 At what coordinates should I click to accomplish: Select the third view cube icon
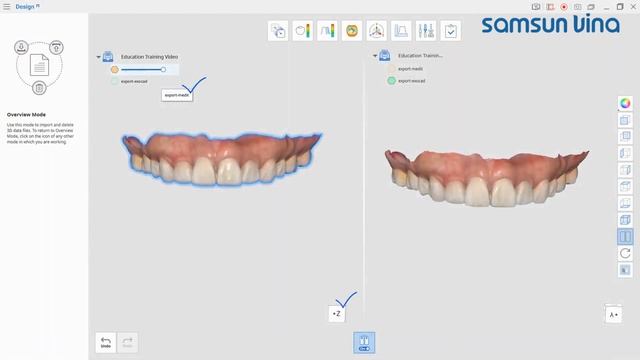625,153
